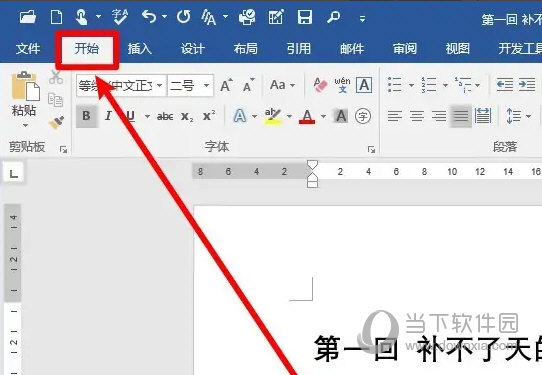This screenshot has height=375, width=542.
Task: Open the font name dropdown
Action: click(160, 85)
